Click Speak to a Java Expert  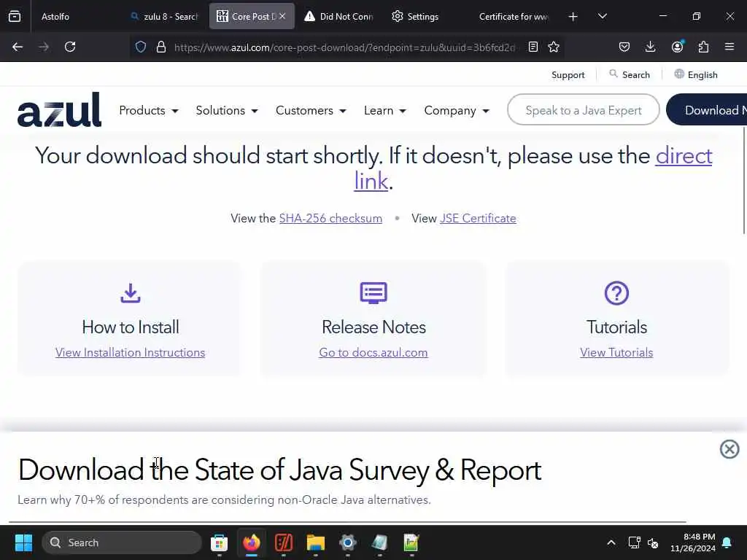pos(584,110)
